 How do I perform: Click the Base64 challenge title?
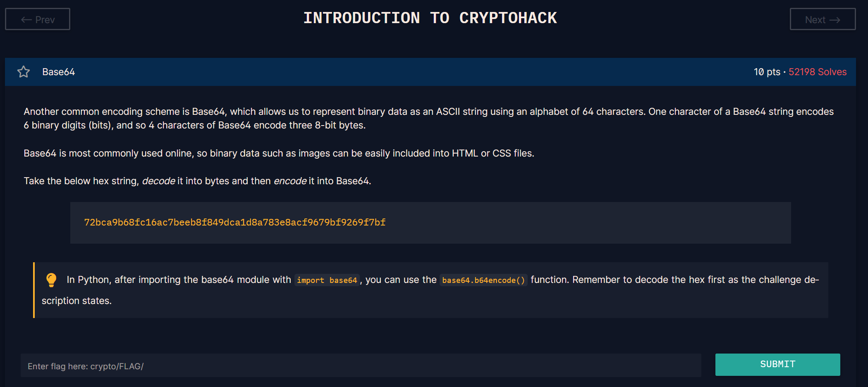pyautogui.click(x=59, y=72)
